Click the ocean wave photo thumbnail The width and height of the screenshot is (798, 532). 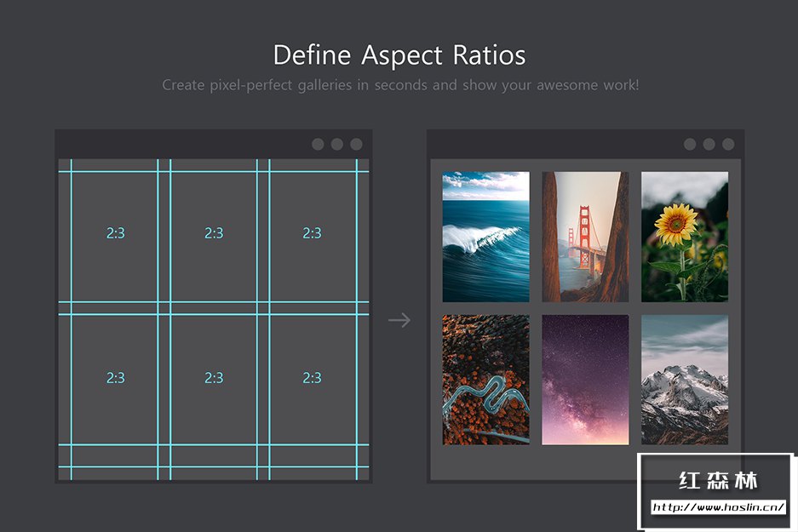486,237
